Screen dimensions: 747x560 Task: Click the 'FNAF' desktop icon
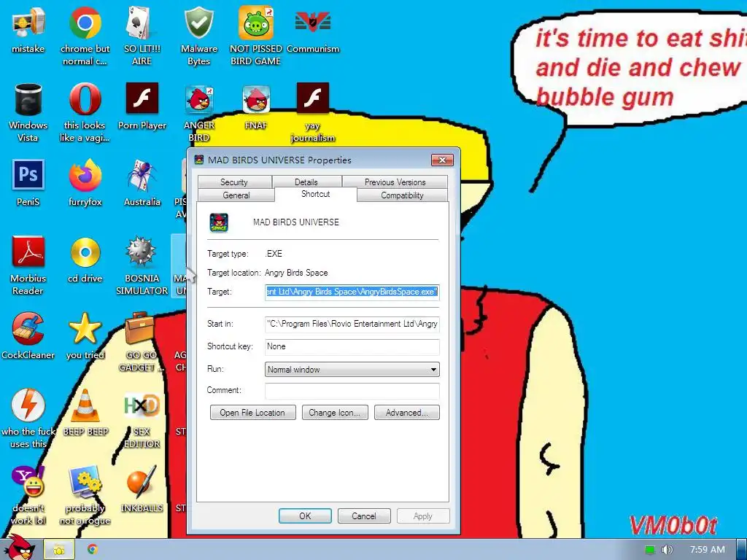[256, 106]
